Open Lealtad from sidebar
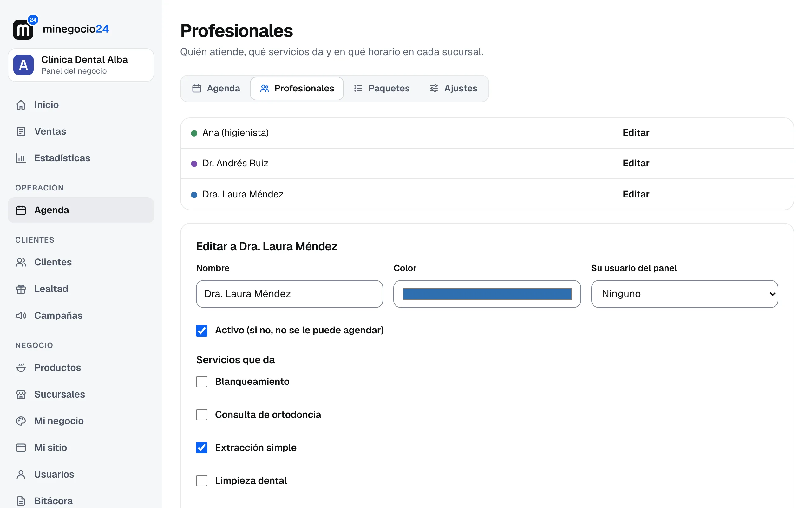The height and width of the screenshot is (508, 812). click(x=81, y=289)
